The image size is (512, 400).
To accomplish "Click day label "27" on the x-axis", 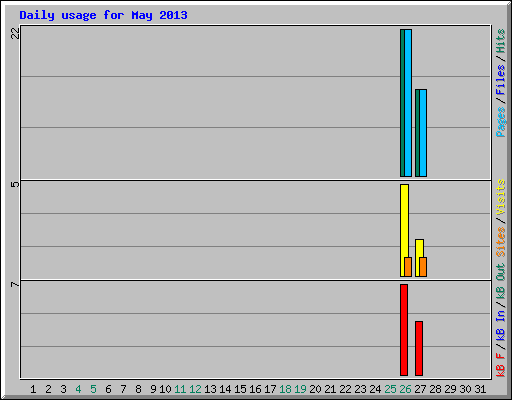I will (x=420, y=389).
